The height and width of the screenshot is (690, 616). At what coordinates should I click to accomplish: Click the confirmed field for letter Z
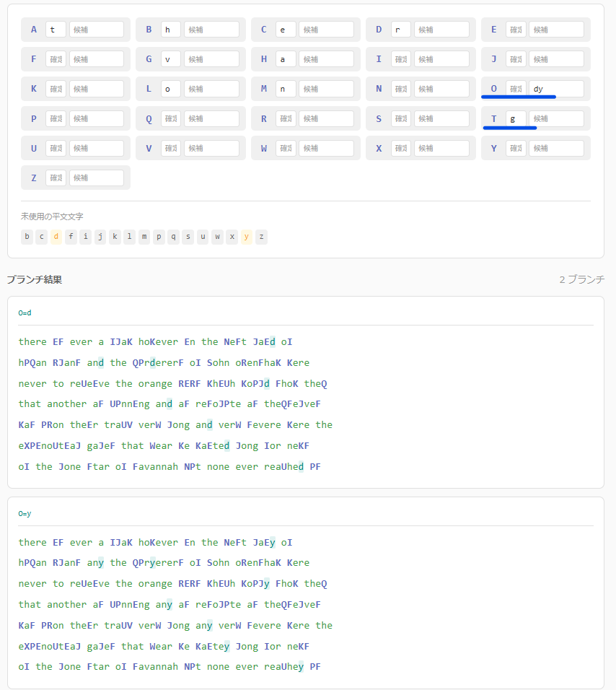[56, 178]
